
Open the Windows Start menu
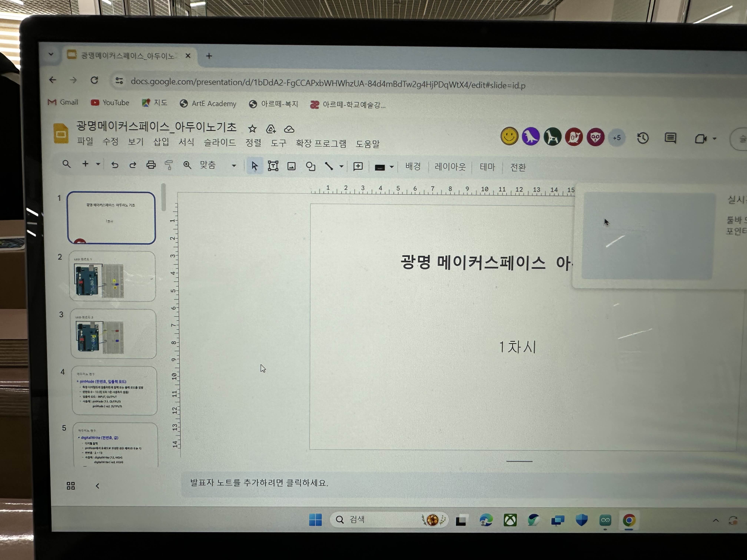(x=315, y=519)
